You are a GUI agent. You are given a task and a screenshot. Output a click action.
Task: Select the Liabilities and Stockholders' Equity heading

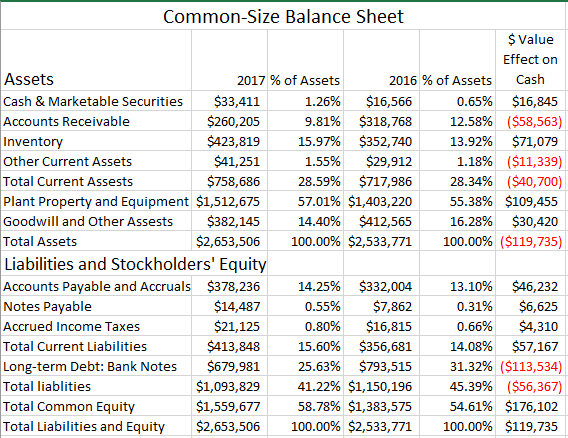tap(135, 264)
